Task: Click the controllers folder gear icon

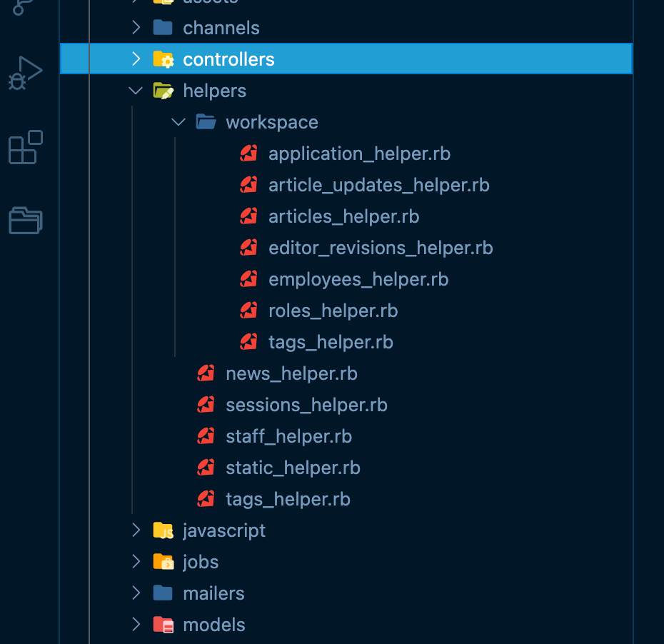Action: point(164,59)
